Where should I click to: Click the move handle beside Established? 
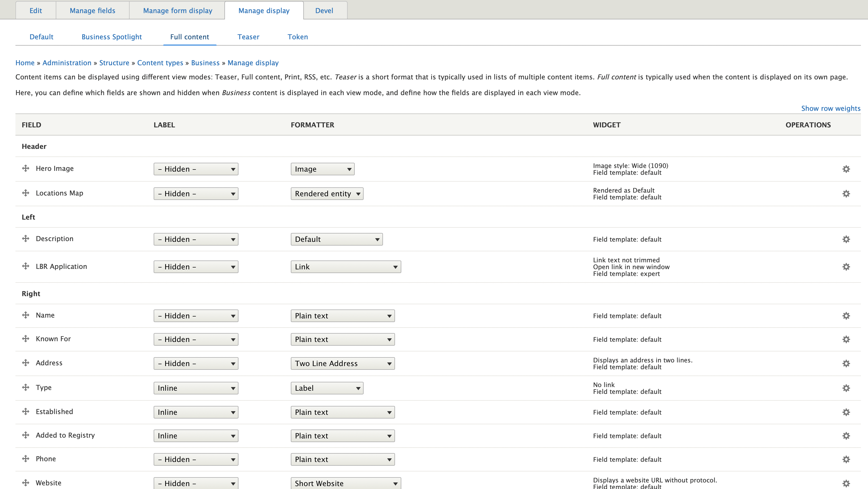pyautogui.click(x=26, y=411)
